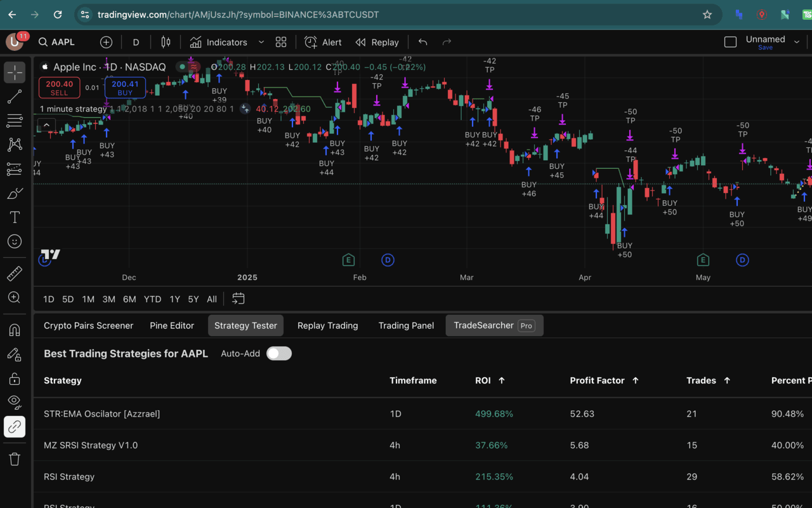Open the go-to-date calendar icon
The height and width of the screenshot is (508, 812).
pyautogui.click(x=239, y=298)
